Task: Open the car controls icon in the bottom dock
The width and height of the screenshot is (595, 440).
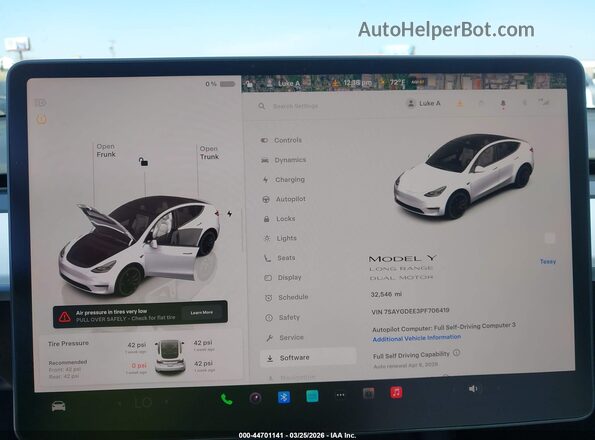Action: point(58,406)
